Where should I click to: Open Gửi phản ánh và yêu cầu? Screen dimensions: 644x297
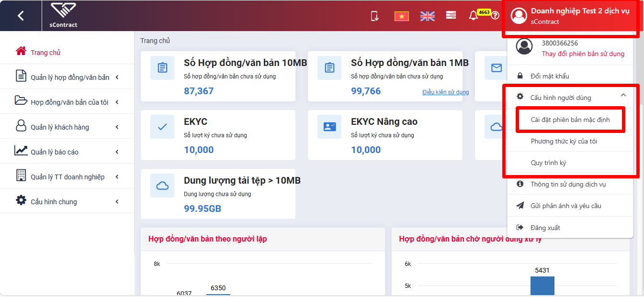point(570,206)
